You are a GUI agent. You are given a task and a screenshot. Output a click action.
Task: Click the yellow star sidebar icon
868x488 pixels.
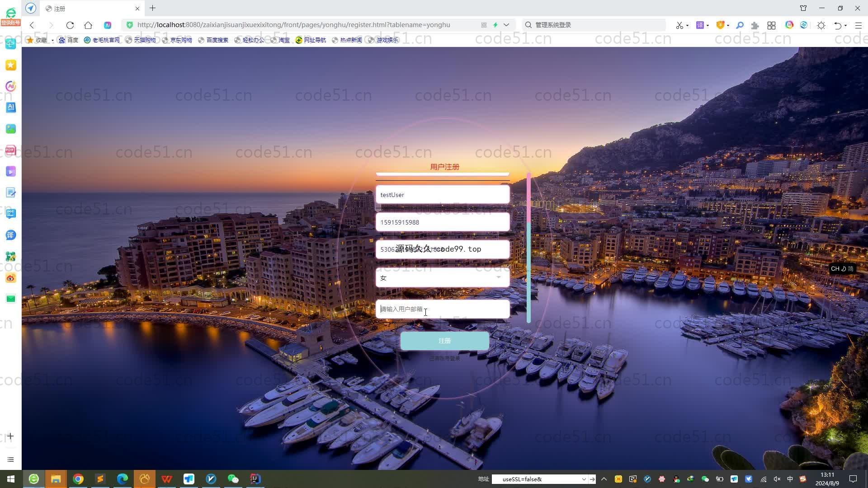(x=11, y=65)
